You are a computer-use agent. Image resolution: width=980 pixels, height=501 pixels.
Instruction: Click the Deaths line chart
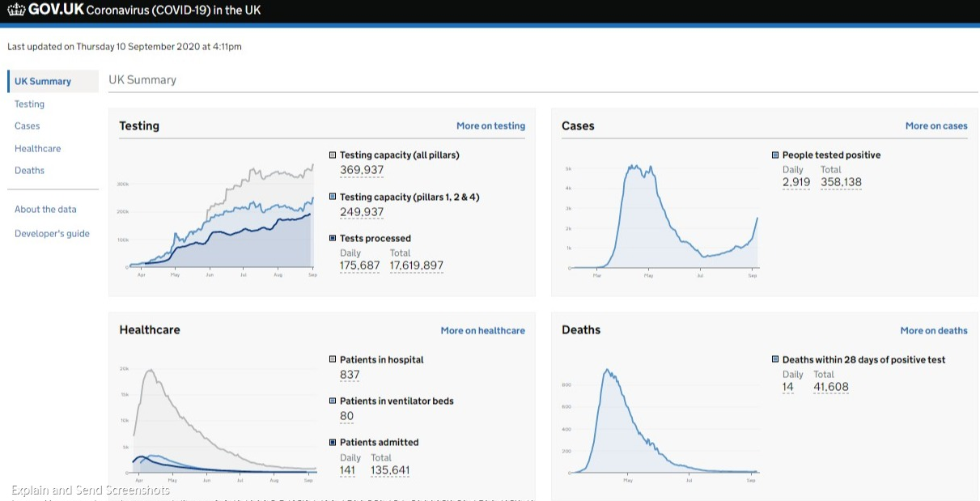point(660,422)
